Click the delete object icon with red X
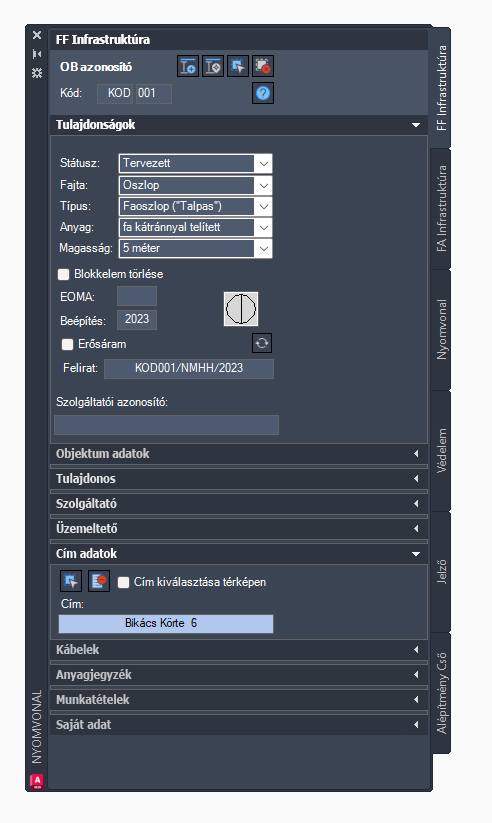Screen dimensions: 492x823 263,66
